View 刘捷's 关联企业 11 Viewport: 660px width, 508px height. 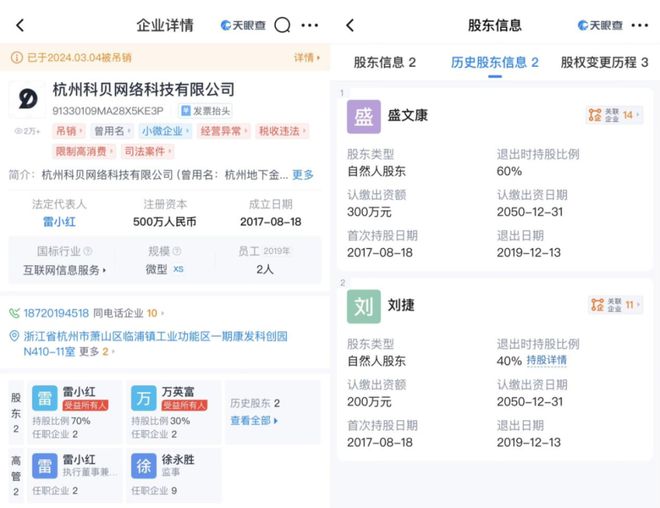[615, 305]
